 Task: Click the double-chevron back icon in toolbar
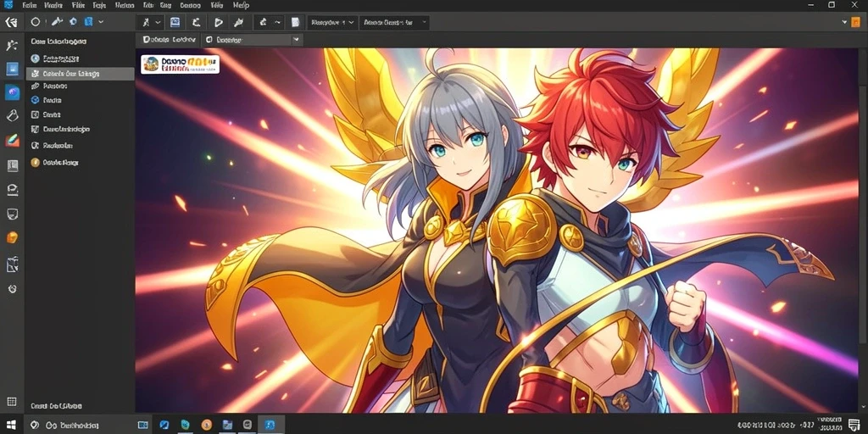click(x=11, y=23)
